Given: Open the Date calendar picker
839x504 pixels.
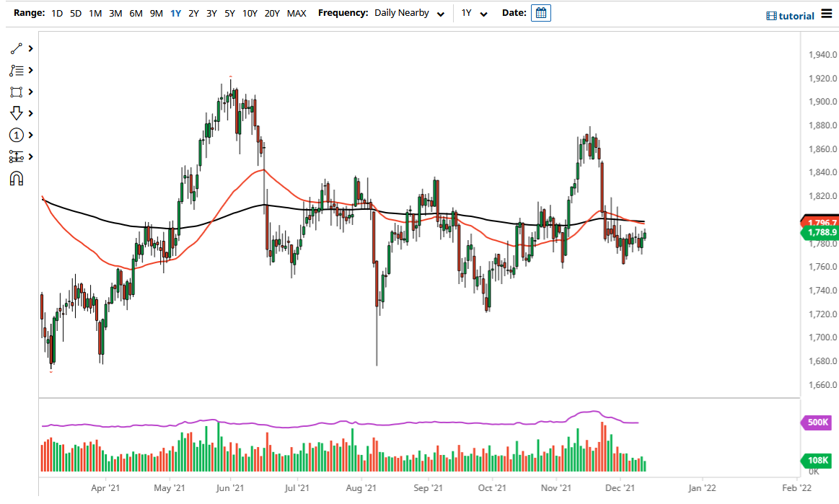Looking at the screenshot, I should [x=541, y=13].
